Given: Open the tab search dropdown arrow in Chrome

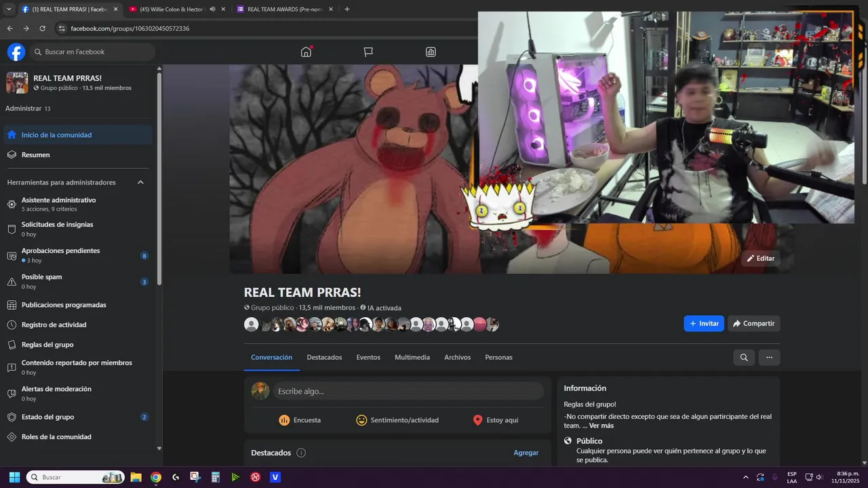Looking at the screenshot, I should pos(8,9).
